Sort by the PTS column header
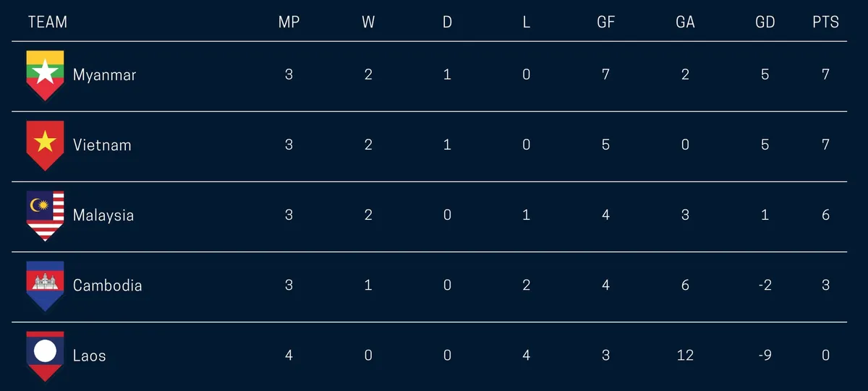This screenshot has width=868, height=391. (x=825, y=22)
